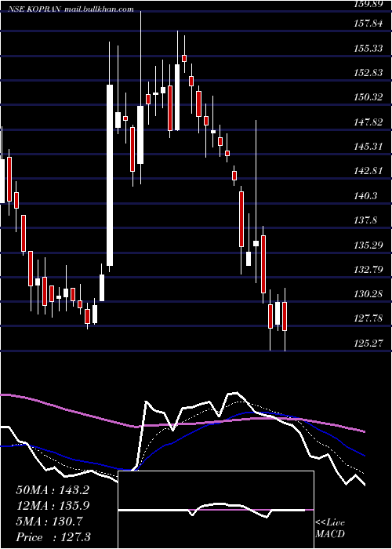Screen dimensions: 392x549
Task: Click the 130.28 price level label
Action: click(x=368, y=294)
